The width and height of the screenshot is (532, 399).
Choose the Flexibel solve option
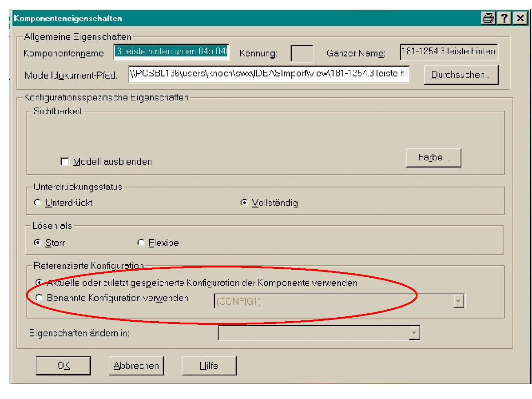click(x=141, y=243)
